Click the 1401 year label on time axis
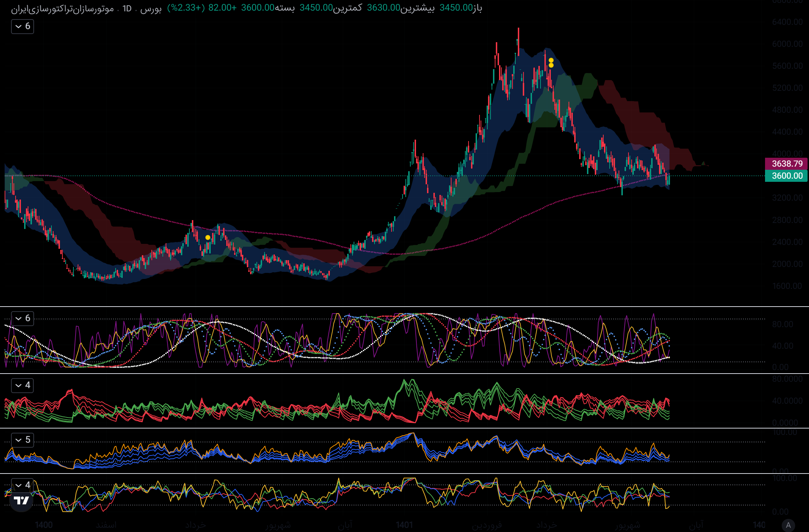The height and width of the screenshot is (532, 809). click(x=404, y=525)
